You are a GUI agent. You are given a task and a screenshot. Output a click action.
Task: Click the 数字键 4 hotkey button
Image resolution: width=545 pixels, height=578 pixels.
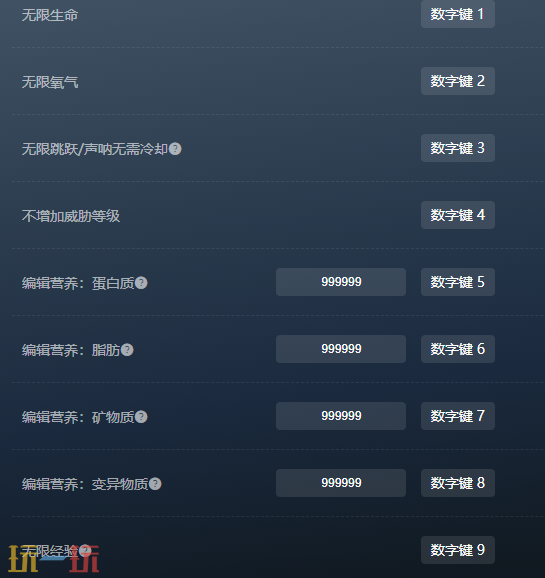coord(458,215)
